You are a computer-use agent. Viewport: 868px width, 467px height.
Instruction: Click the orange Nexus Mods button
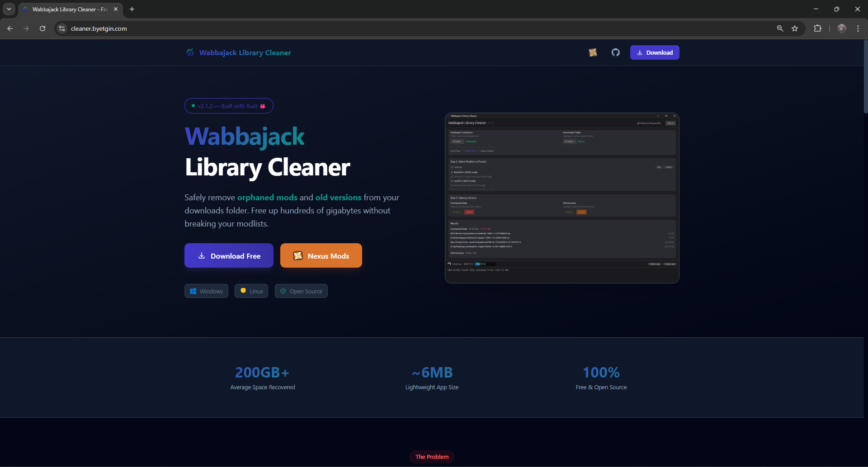(x=321, y=255)
